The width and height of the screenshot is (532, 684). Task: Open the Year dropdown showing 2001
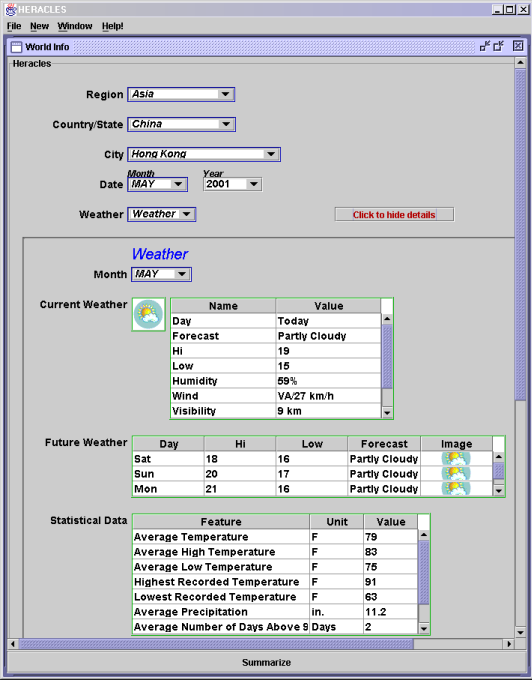[232, 184]
